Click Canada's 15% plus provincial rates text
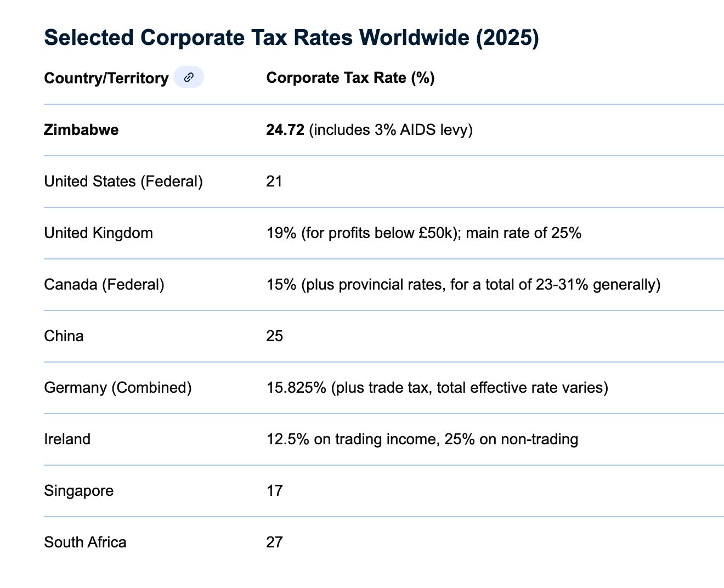Image resolution: width=724 pixels, height=588 pixels. tap(463, 285)
